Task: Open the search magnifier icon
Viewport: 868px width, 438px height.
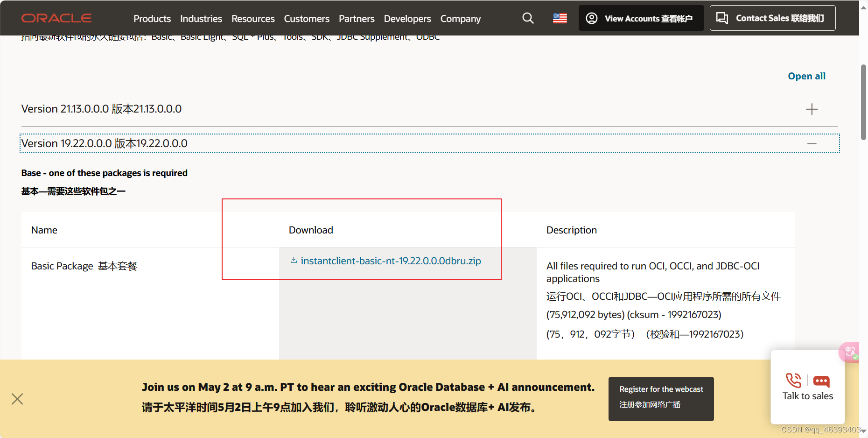Action: pyautogui.click(x=528, y=18)
